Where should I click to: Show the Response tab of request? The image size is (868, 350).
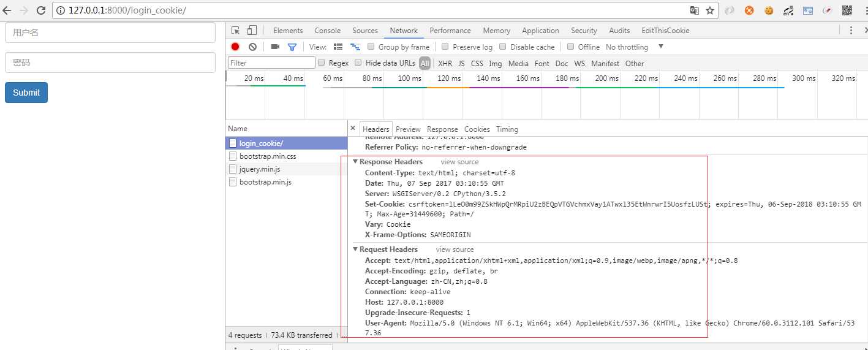click(442, 129)
